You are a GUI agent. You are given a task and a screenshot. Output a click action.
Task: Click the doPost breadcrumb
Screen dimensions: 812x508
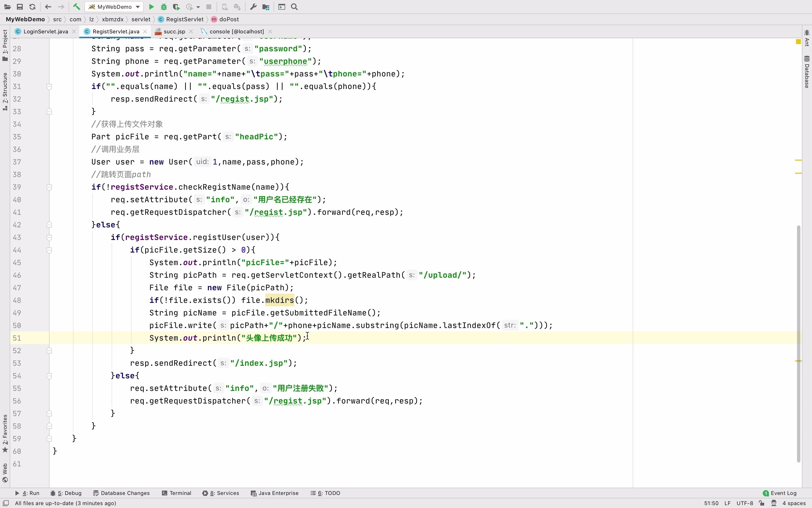(x=225, y=19)
